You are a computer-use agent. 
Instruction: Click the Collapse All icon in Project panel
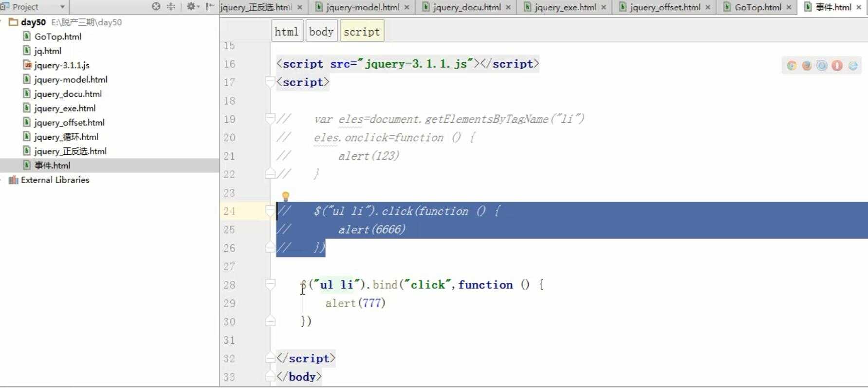tap(171, 6)
